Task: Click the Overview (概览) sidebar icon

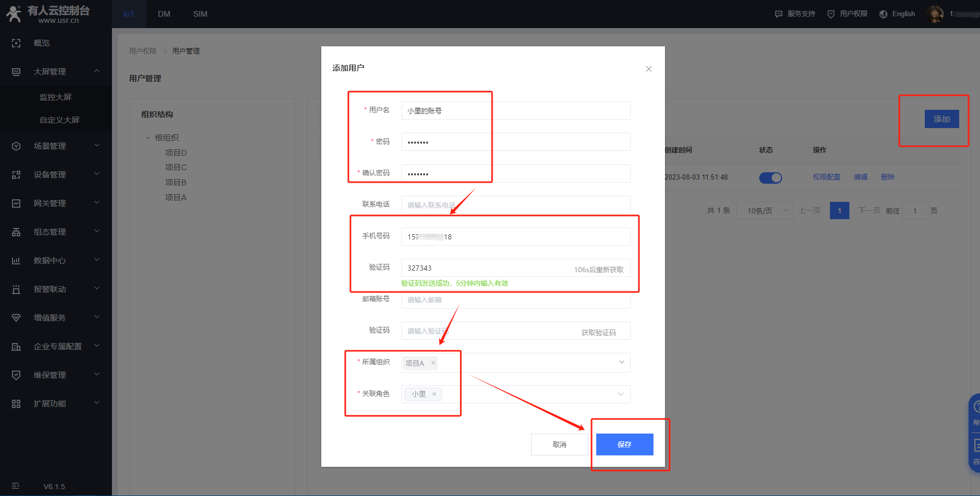Action: point(16,43)
